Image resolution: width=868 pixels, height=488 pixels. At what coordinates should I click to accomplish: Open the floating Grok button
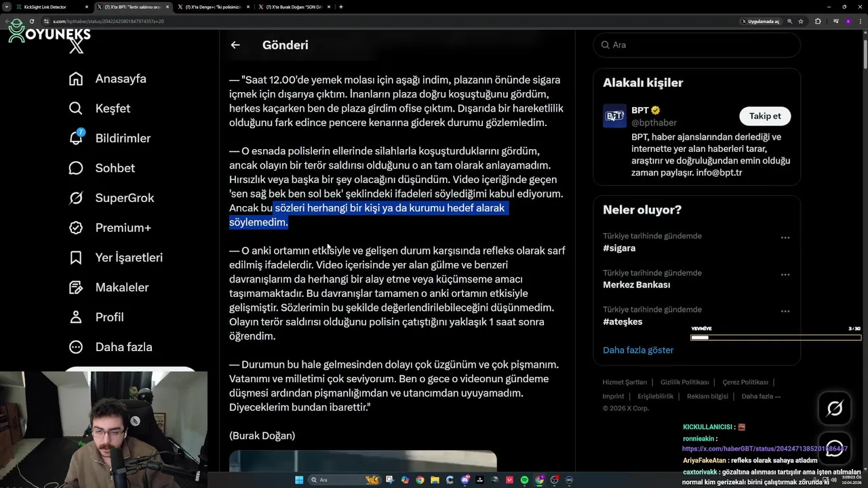pos(835,408)
